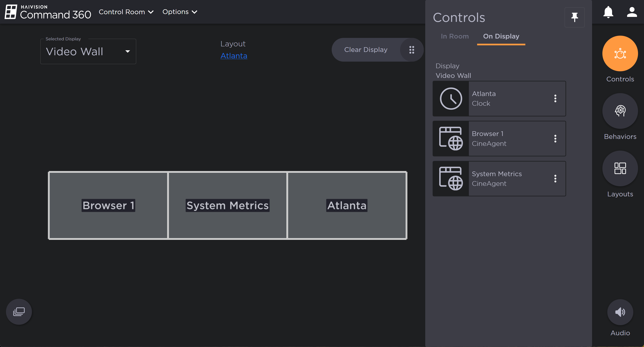Switch to the In Room tab
Viewport: 644px width, 347px height.
tap(455, 36)
